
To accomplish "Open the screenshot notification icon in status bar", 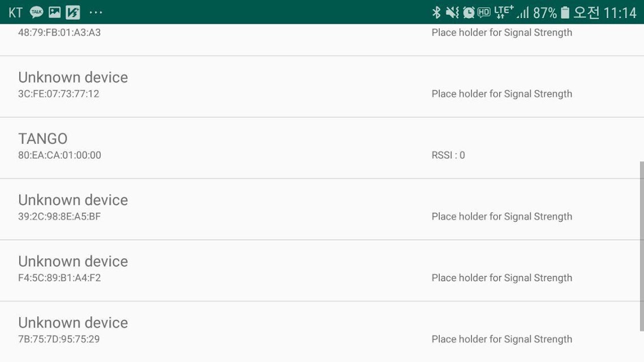I will click(73, 12).
